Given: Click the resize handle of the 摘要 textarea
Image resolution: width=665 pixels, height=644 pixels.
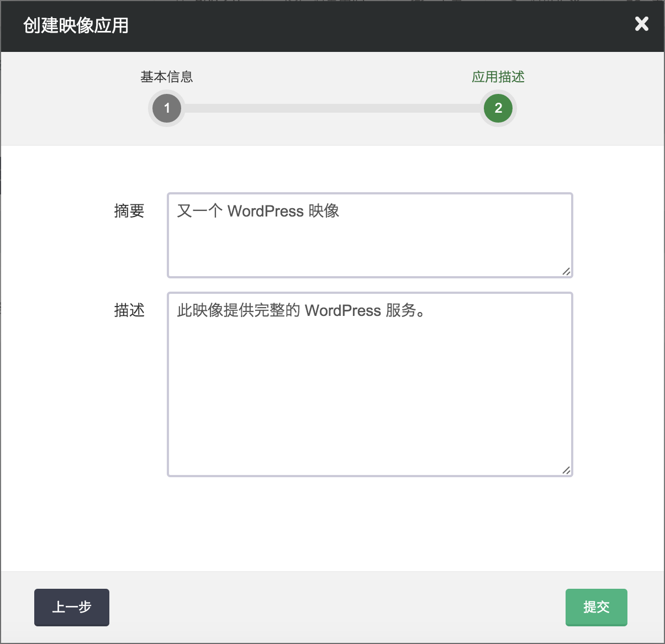Looking at the screenshot, I should (x=566, y=271).
